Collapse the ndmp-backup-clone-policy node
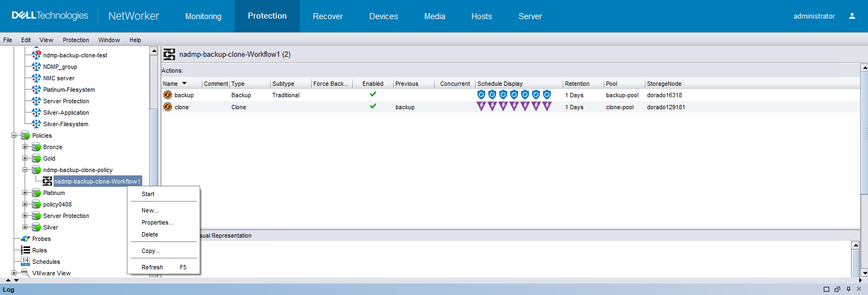The height and width of the screenshot is (295, 868). click(x=25, y=169)
